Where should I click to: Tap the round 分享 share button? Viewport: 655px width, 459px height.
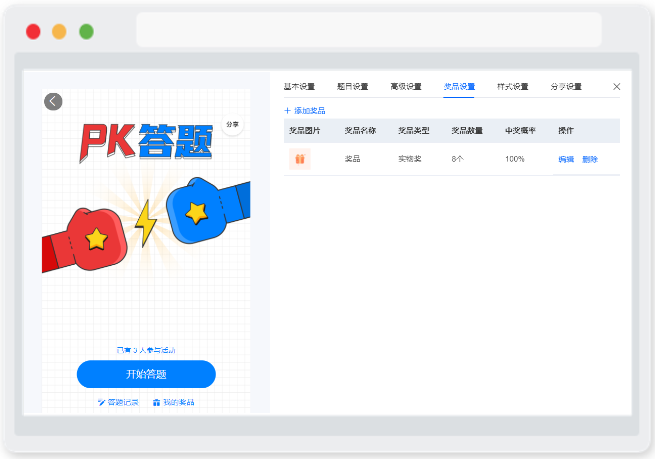pyautogui.click(x=232, y=124)
